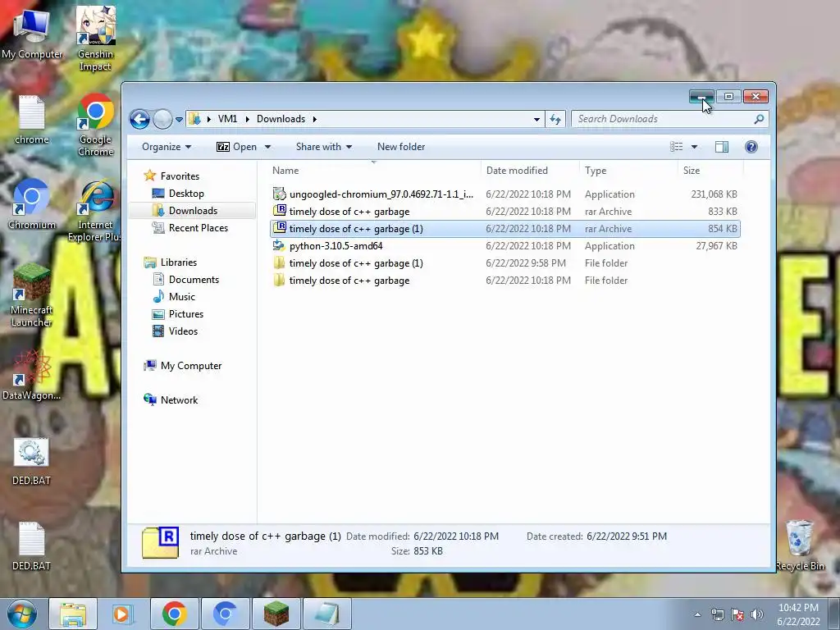Click DataWagon desktop shortcut

tap(32, 375)
